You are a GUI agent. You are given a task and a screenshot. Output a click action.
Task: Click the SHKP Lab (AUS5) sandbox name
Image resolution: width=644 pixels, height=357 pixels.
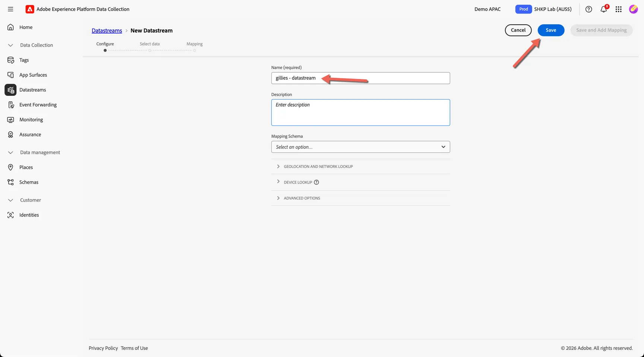click(x=553, y=9)
